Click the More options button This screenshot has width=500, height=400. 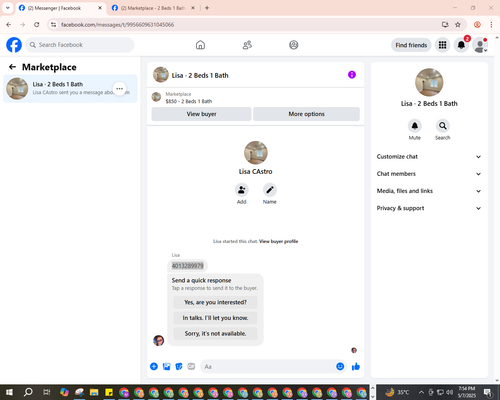[306, 114]
